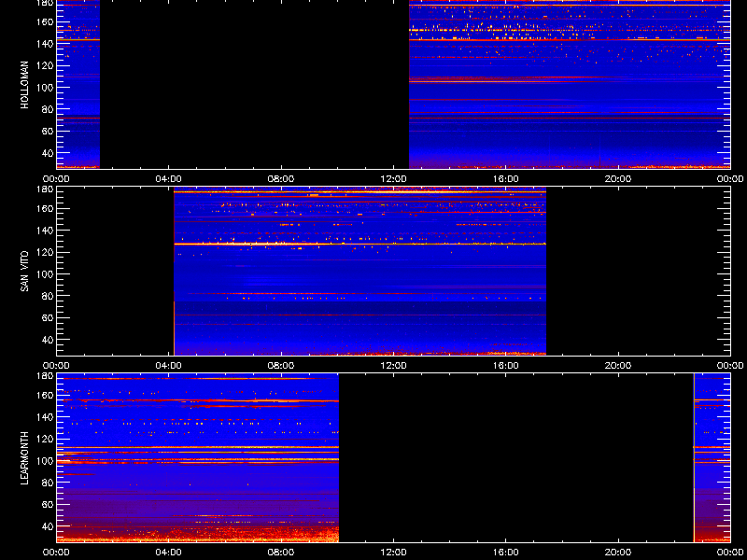Pick the 12:00 time label under Learmonth panel
Viewport: 747px width, 560px height.
coord(393,553)
